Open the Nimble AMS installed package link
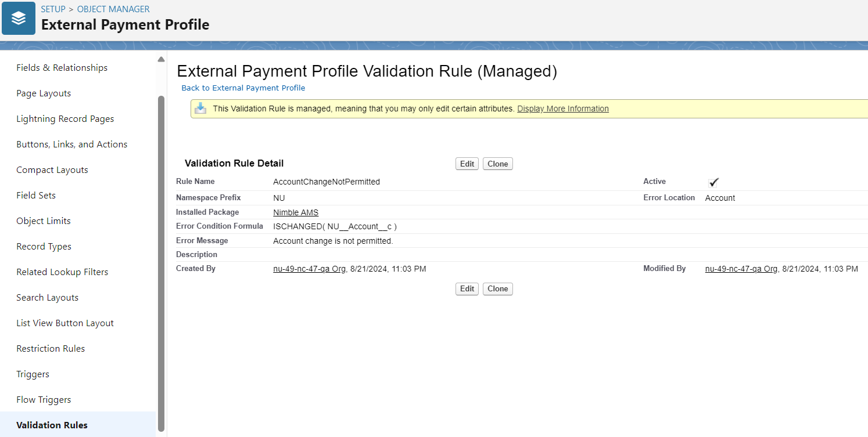 [296, 212]
